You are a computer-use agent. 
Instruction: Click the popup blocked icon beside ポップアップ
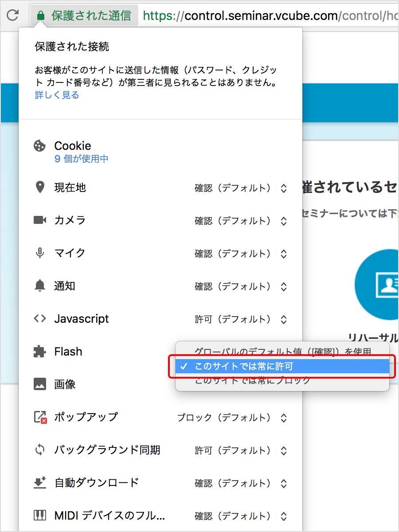click(40, 417)
